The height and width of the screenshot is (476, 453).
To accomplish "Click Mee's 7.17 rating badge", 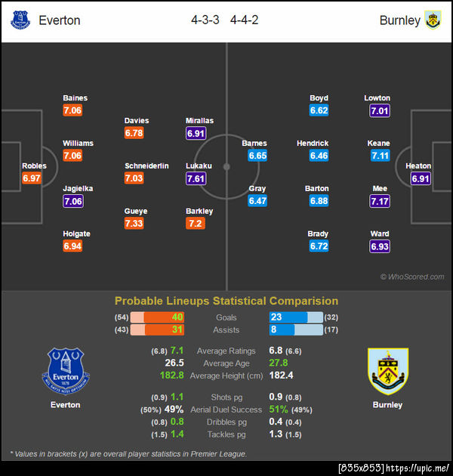I will 380,202.
